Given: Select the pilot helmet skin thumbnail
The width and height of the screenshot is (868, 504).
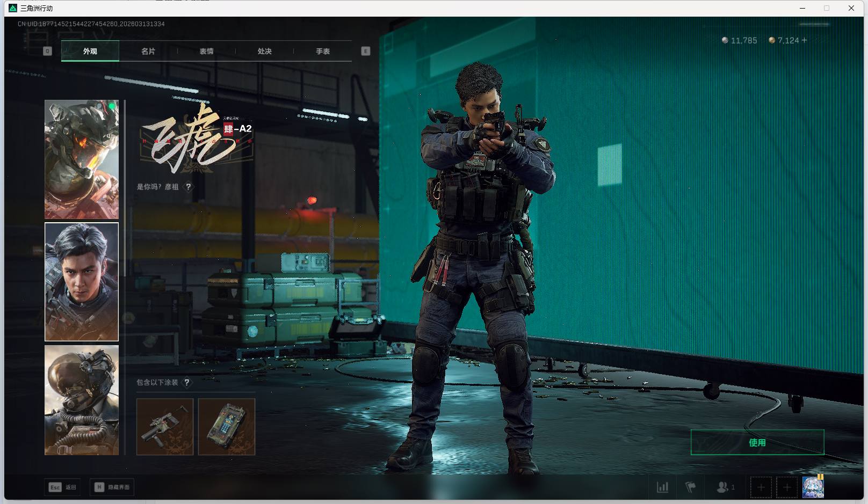Looking at the screenshot, I should point(82,400).
